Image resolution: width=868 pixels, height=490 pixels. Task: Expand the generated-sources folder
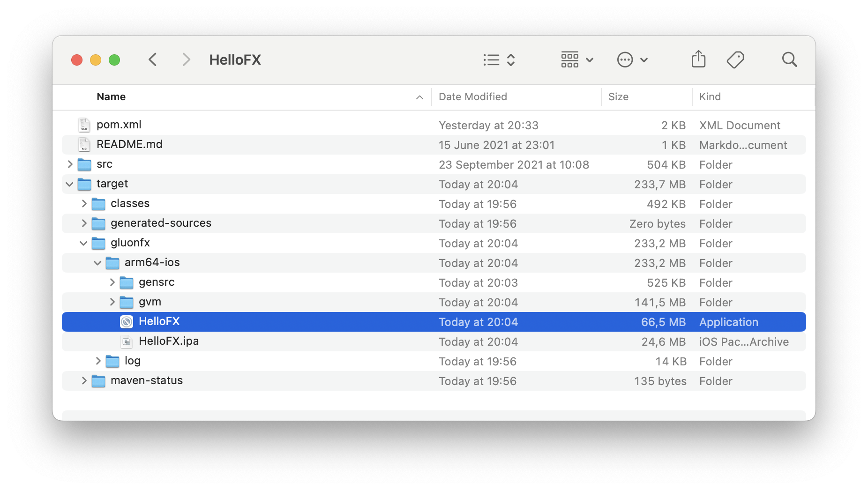(x=84, y=223)
